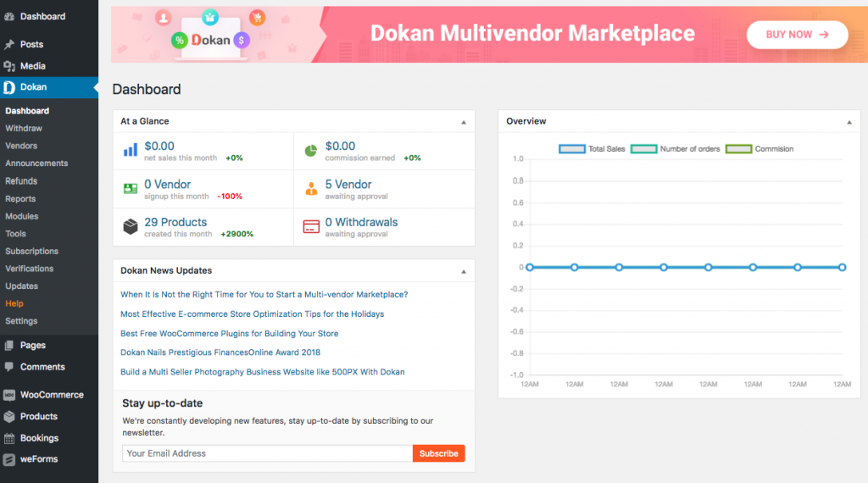
Task: Open the Vendors submenu item
Action: click(x=21, y=146)
